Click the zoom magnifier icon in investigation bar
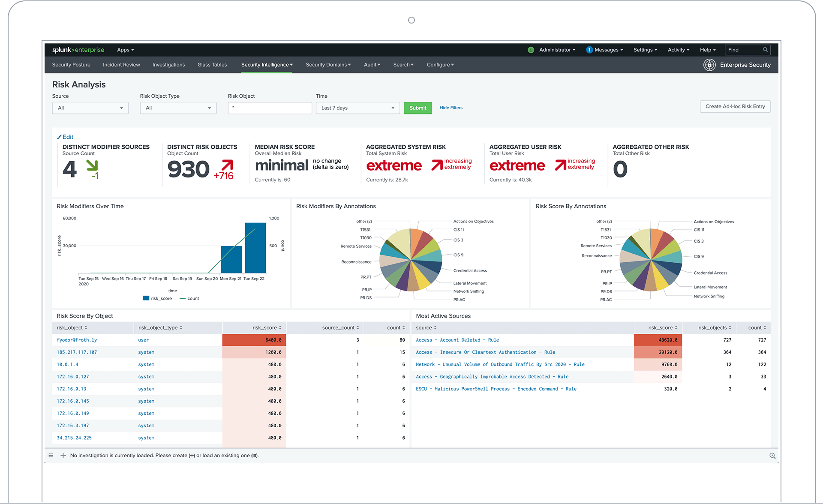This screenshot has height=504, width=823. (772, 456)
